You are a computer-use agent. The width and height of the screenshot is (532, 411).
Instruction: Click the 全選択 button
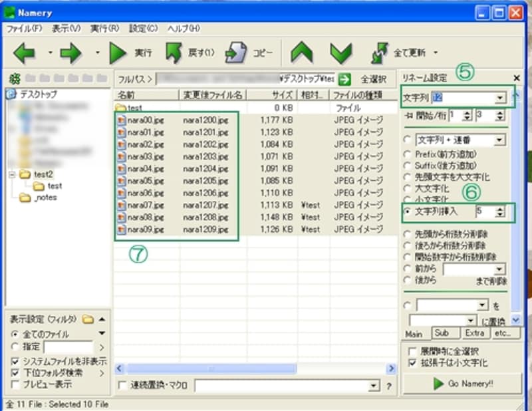tap(373, 78)
